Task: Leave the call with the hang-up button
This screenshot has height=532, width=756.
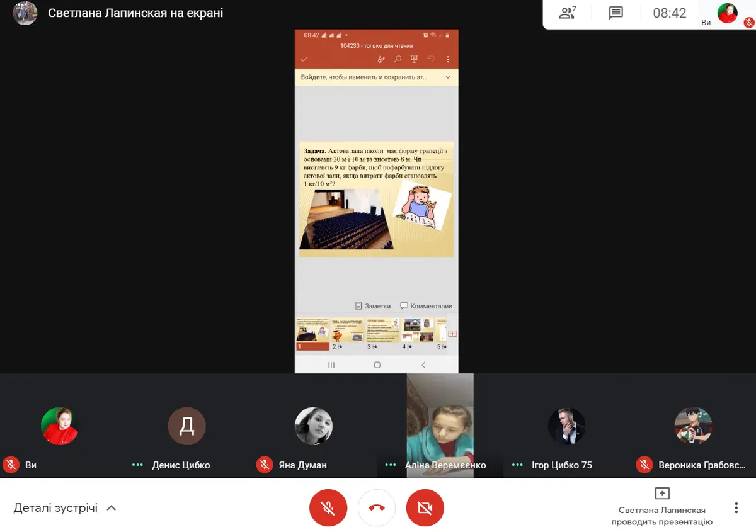Action: [x=377, y=507]
